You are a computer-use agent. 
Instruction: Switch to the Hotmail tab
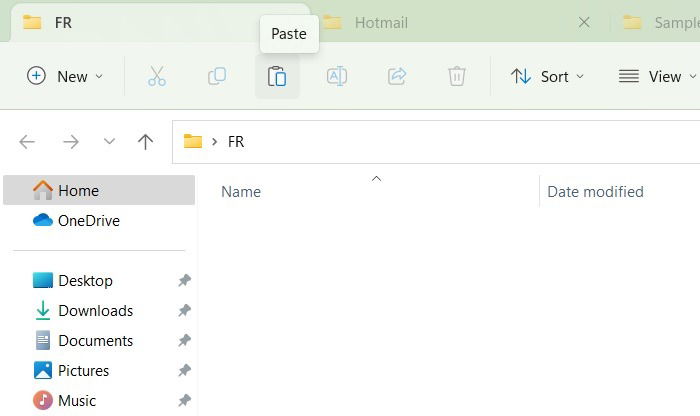[x=381, y=23]
